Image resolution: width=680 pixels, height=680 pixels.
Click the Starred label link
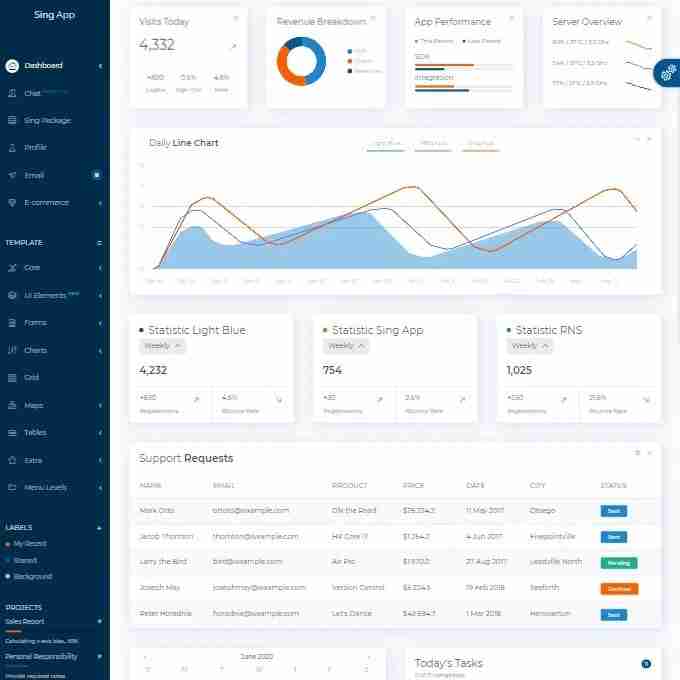pos(25,560)
